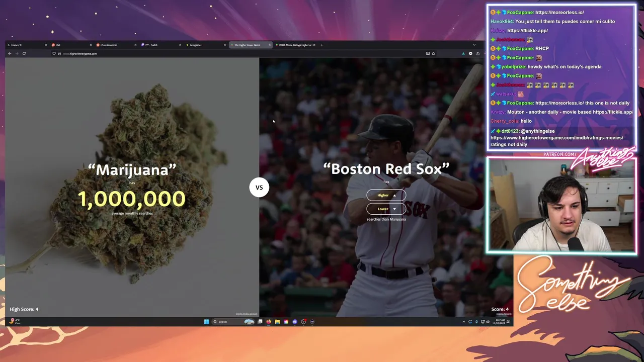Open File Explorer from the taskbar
The image size is (644, 362).
coord(277,322)
